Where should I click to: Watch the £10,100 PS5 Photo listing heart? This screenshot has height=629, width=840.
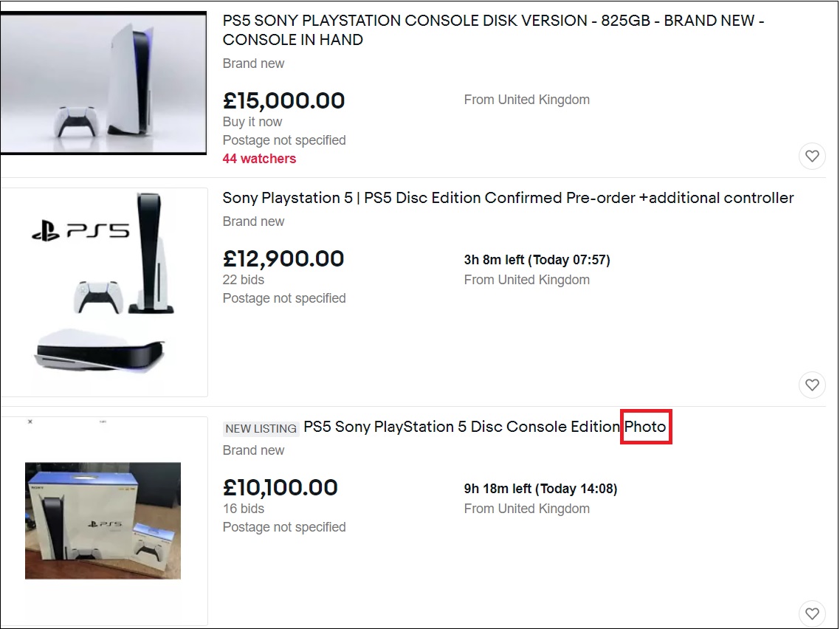click(x=812, y=613)
